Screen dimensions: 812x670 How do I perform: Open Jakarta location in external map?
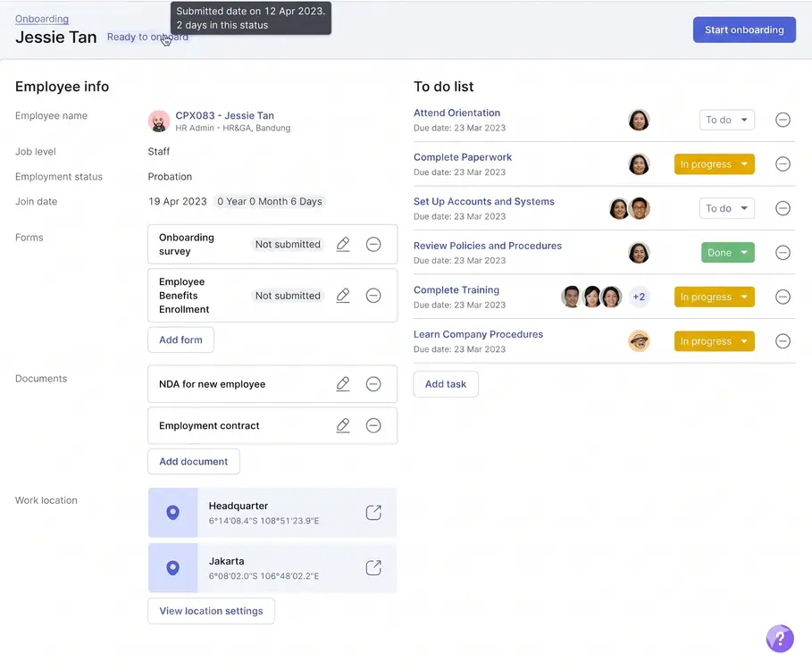(373, 567)
